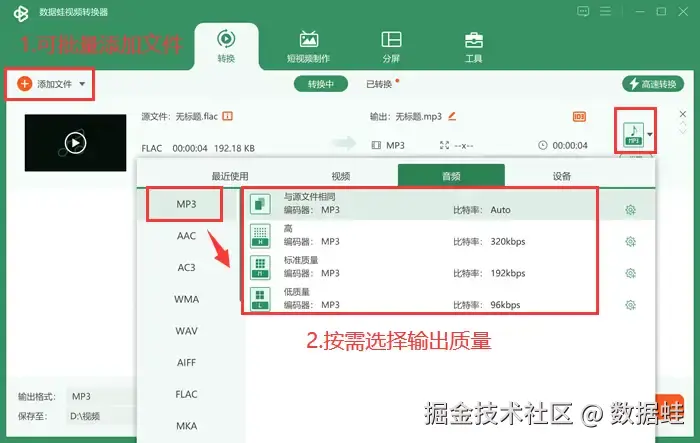Show the Converting list

[321, 84]
